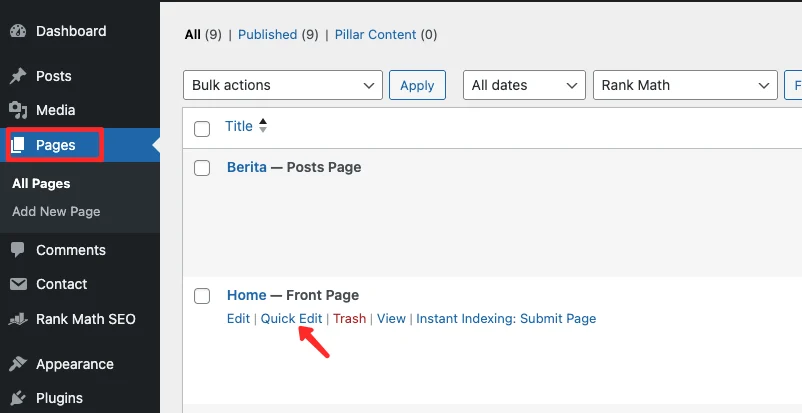Open Posts menu item
The image size is (802, 413).
pyautogui.click(x=54, y=76)
